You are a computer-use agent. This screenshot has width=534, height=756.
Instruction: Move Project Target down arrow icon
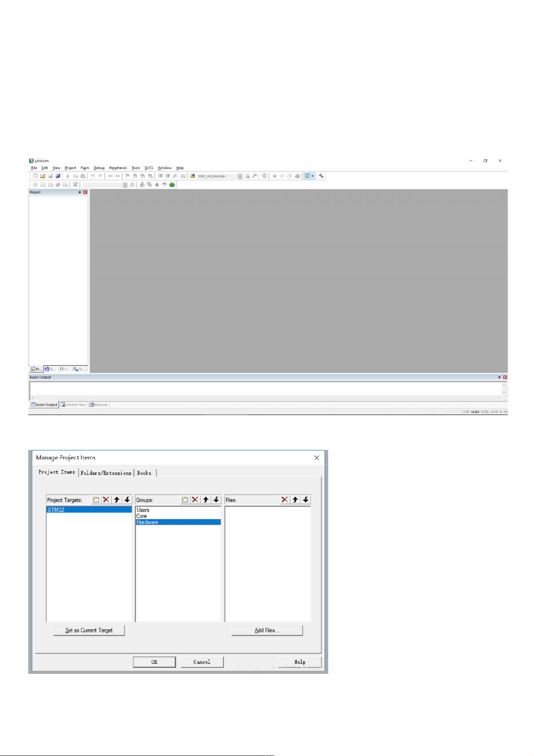pyautogui.click(x=127, y=500)
